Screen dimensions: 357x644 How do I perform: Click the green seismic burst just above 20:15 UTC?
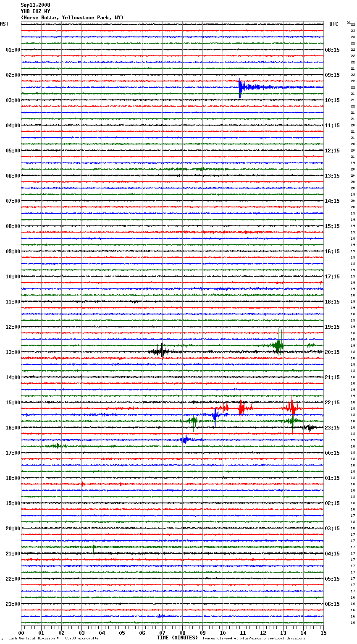pyautogui.click(x=278, y=345)
